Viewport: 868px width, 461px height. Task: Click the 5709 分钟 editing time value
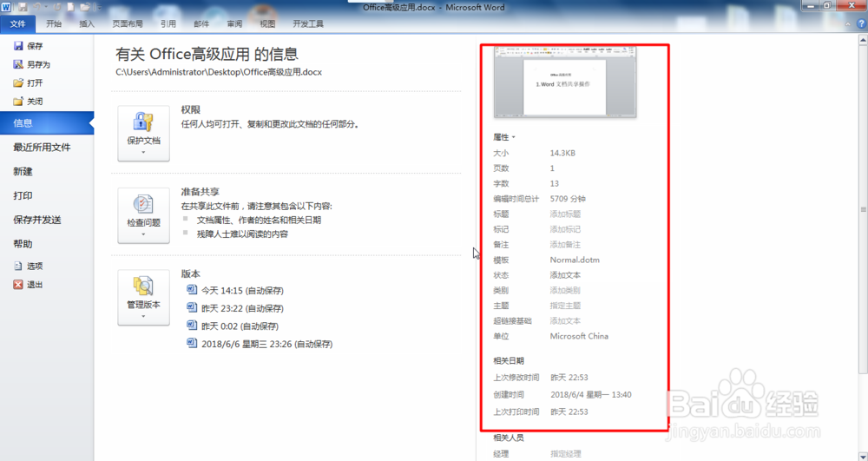click(x=568, y=199)
